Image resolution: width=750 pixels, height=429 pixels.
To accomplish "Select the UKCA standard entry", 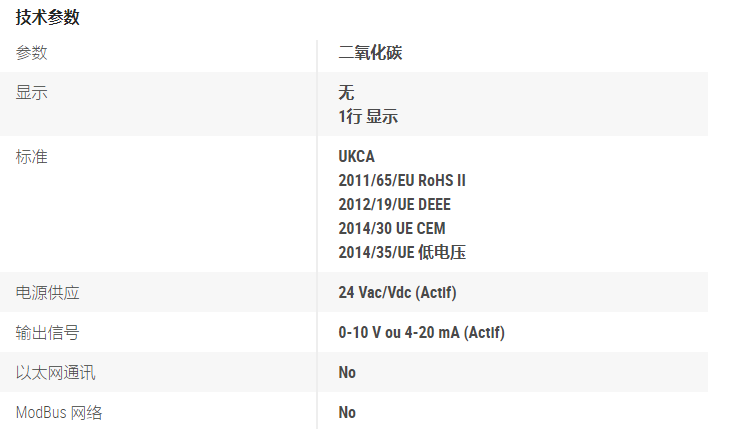I will click(x=357, y=157).
